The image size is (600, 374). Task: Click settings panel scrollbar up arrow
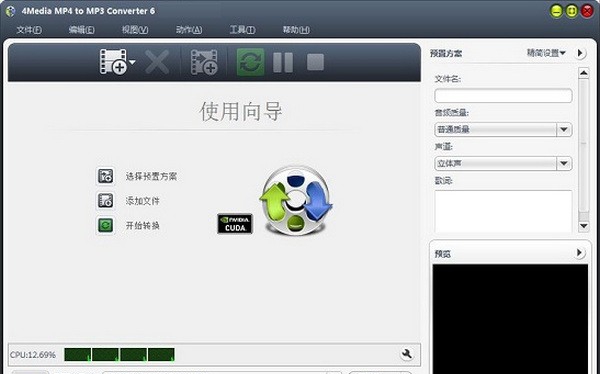pos(584,73)
